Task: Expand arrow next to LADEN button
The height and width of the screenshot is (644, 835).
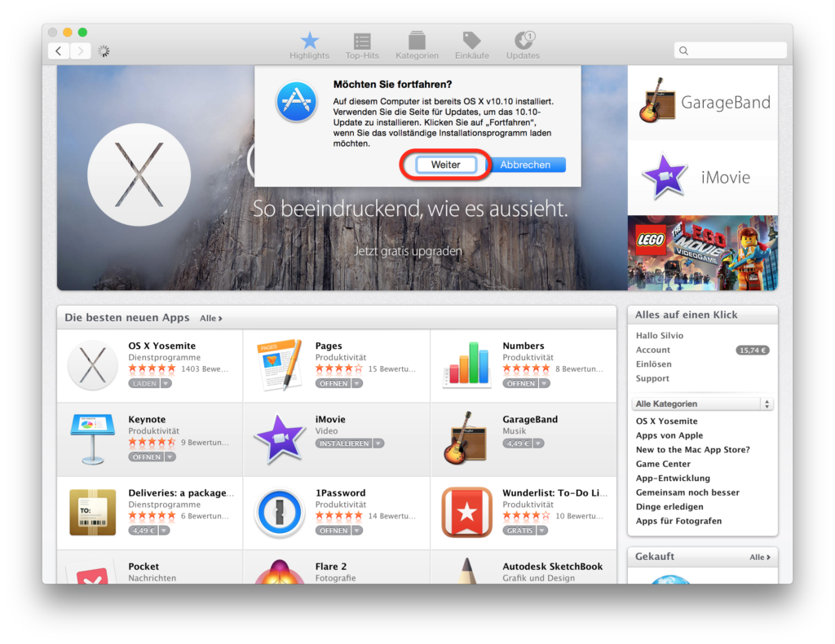Action: pos(166,383)
